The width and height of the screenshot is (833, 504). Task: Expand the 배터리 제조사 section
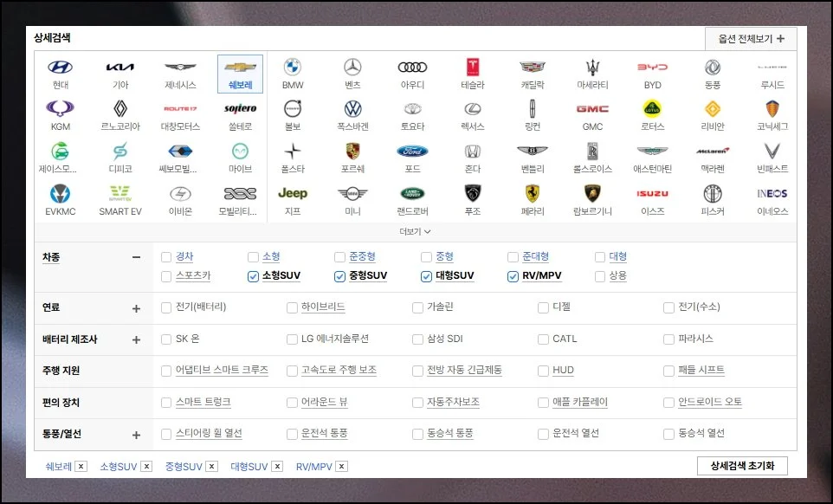136,339
